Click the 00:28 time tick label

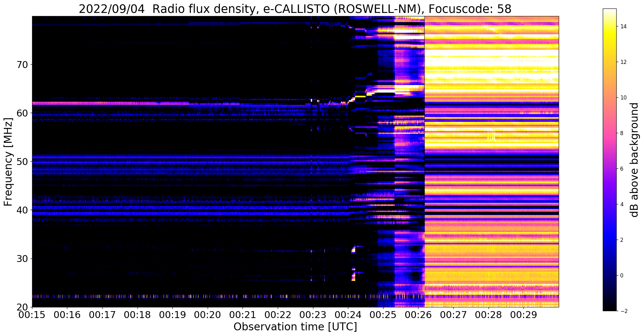[x=488, y=315]
